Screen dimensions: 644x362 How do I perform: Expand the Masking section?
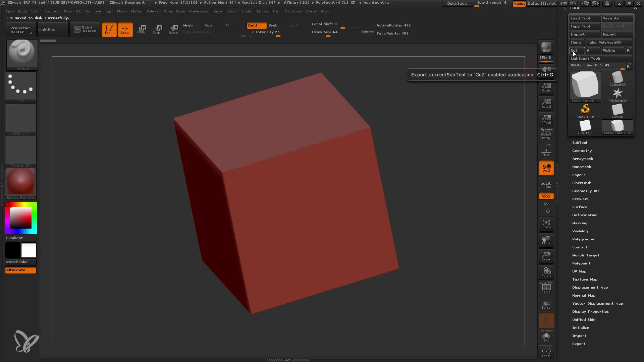pyautogui.click(x=580, y=223)
